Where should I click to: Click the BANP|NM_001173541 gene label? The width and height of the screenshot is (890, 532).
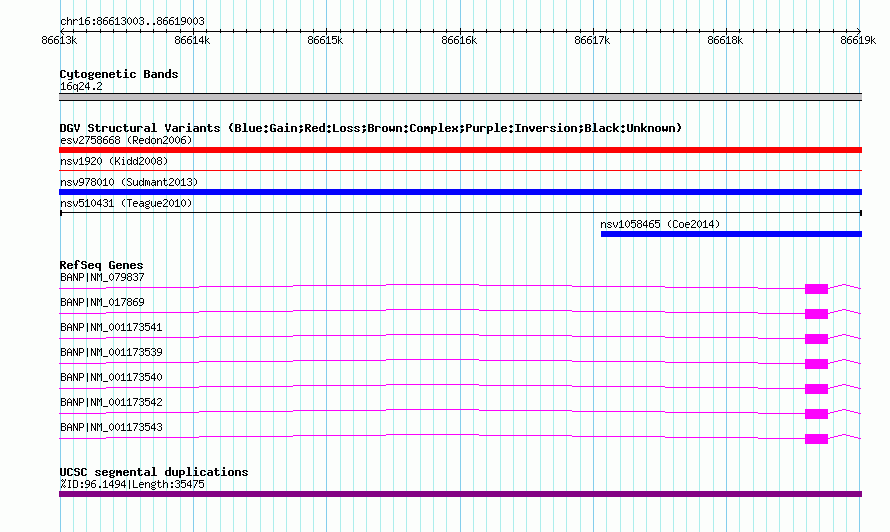pyautogui.click(x=111, y=328)
